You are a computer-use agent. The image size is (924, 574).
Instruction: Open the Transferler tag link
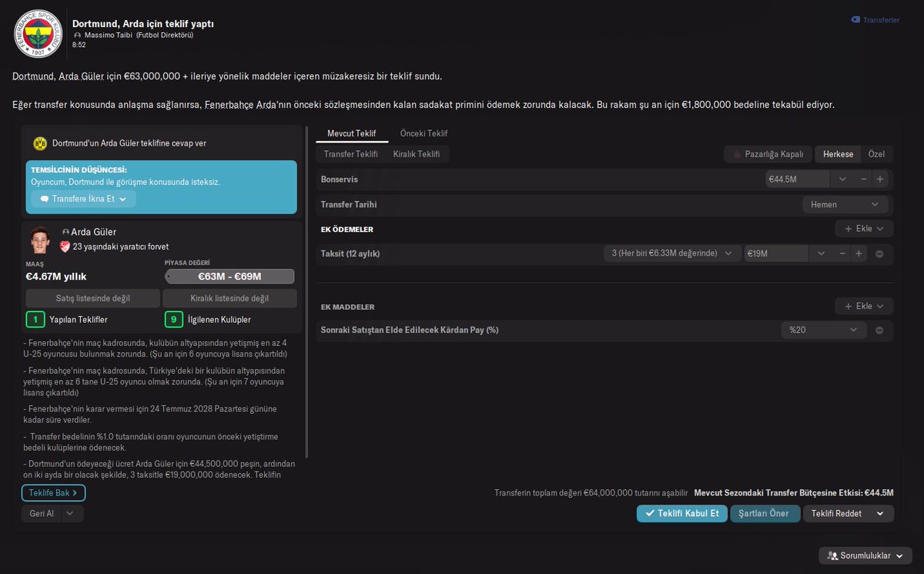(875, 20)
